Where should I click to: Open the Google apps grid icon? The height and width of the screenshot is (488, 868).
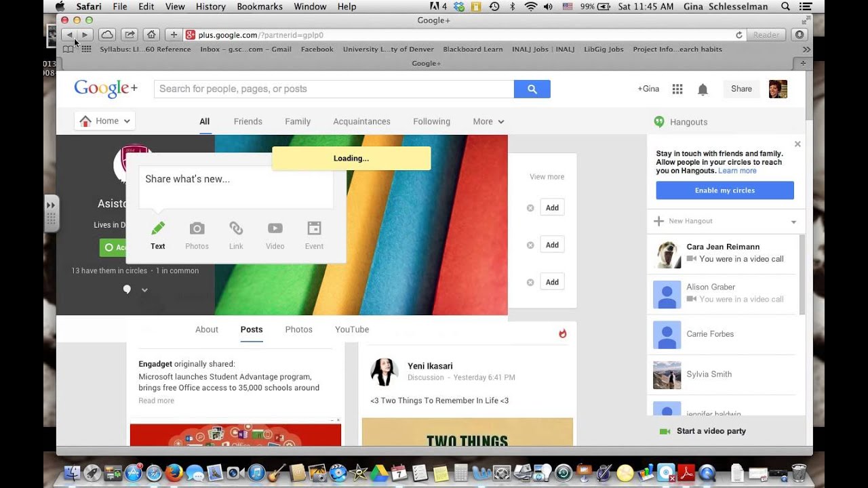[677, 89]
